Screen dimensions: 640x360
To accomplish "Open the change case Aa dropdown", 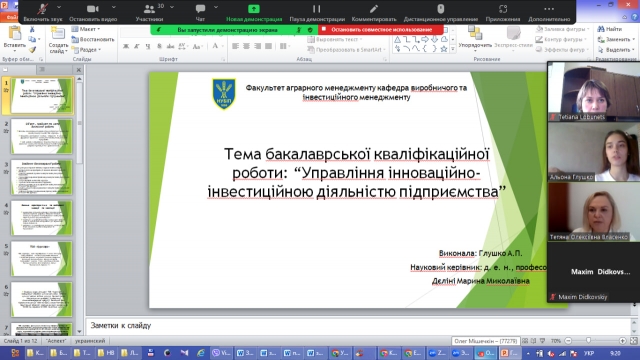I will tap(198, 46).
